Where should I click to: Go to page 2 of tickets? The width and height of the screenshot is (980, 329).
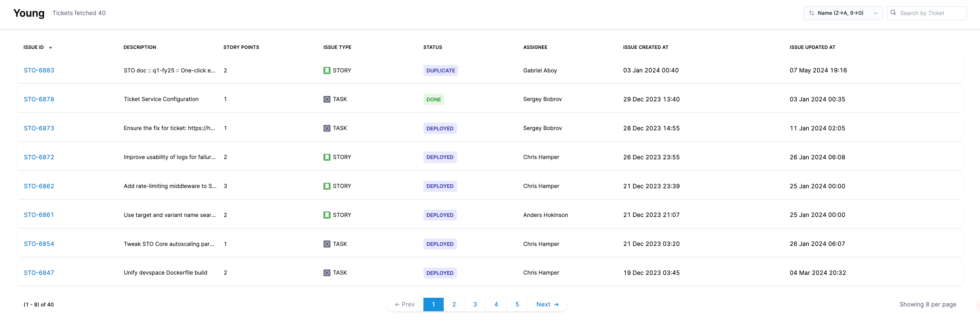coord(454,304)
